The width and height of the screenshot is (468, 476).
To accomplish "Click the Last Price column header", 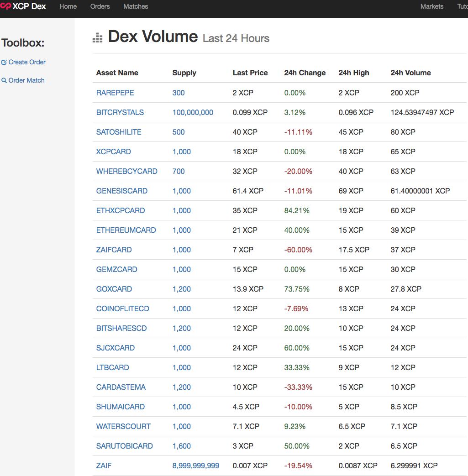I will click(x=250, y=73).
